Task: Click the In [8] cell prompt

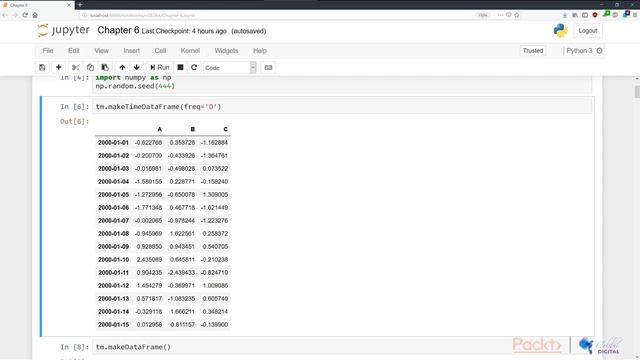Action: pyautogui.click(x=74, y=347)
